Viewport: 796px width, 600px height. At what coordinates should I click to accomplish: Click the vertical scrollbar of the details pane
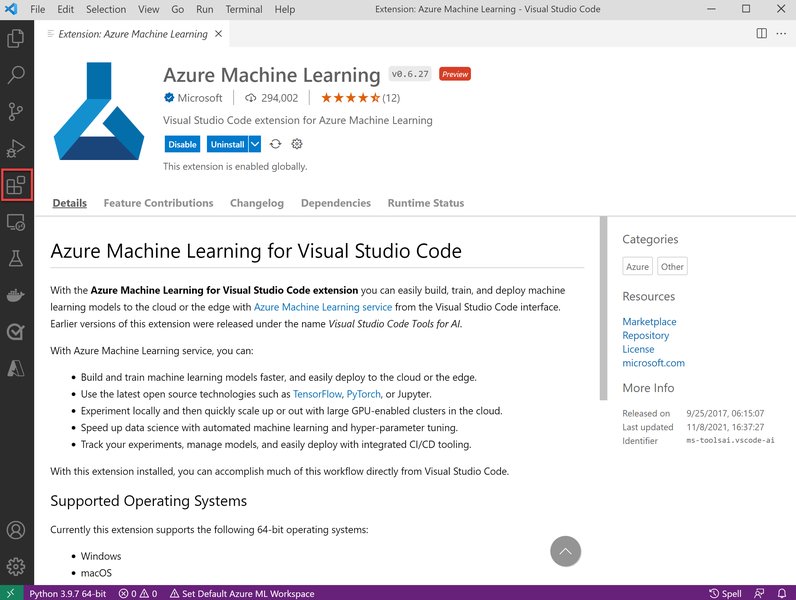tap(603, 308)
